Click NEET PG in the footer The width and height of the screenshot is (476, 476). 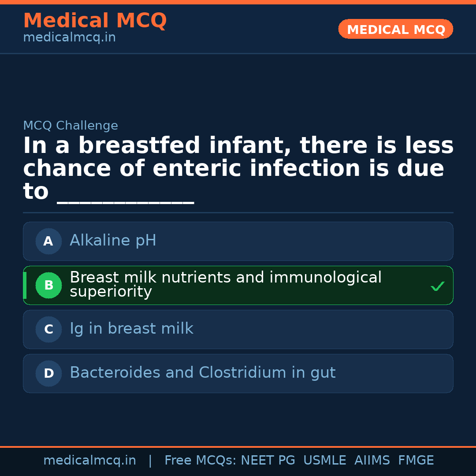(268, 461)
